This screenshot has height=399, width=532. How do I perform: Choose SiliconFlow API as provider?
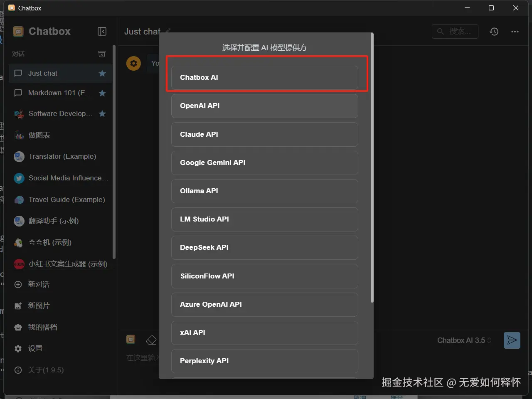click(x=265, y=276)
